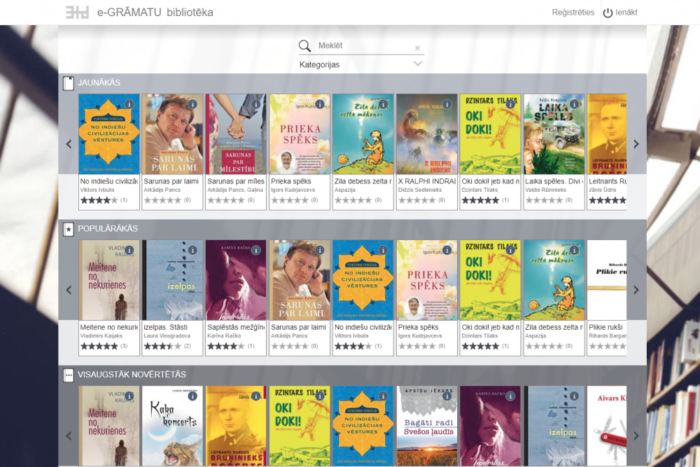Open info icon on Sarunas par laimi Populārākās cover
Screen dimensions: 700x467
pos(320,250)
